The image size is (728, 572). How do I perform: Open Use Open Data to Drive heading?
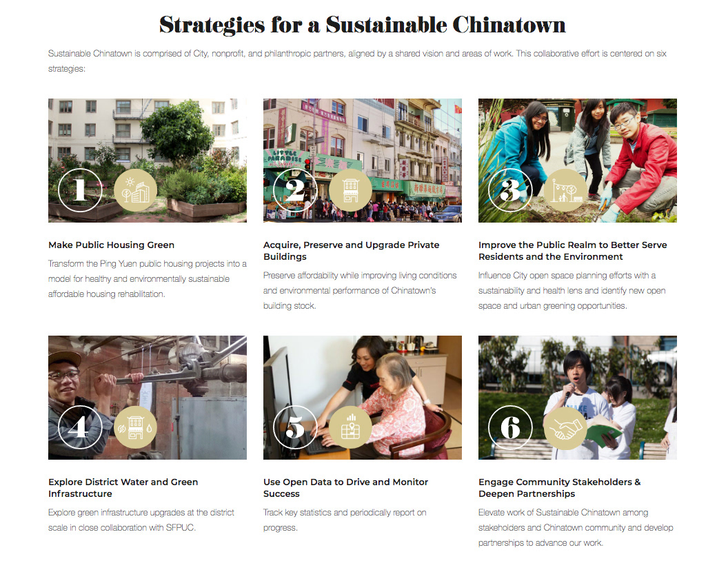[345, 488]
